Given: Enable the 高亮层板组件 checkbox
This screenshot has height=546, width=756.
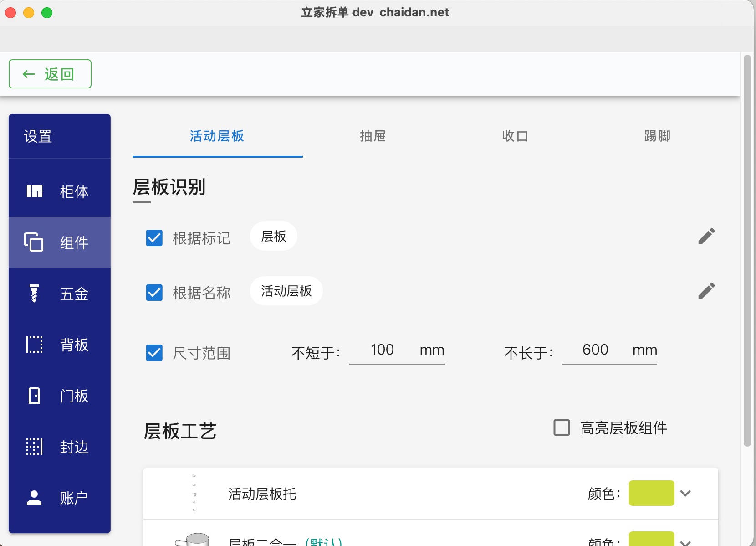Looking at the screenshot, I should [562, 428].
